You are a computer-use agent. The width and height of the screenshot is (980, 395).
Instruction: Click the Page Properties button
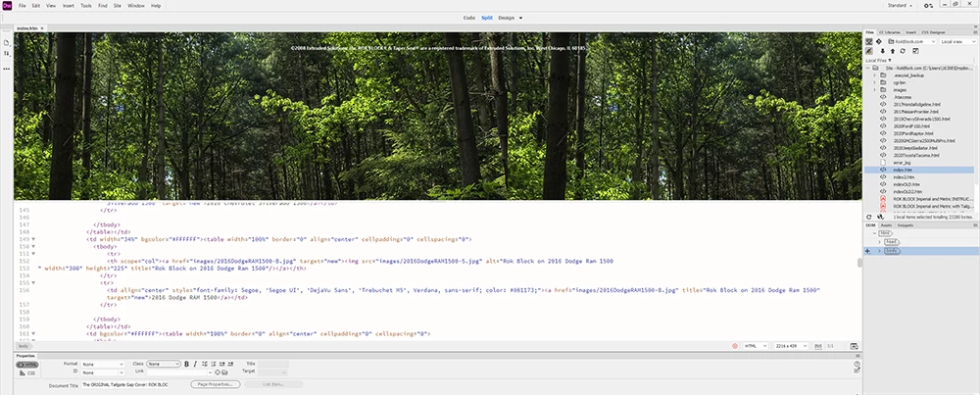216,384
